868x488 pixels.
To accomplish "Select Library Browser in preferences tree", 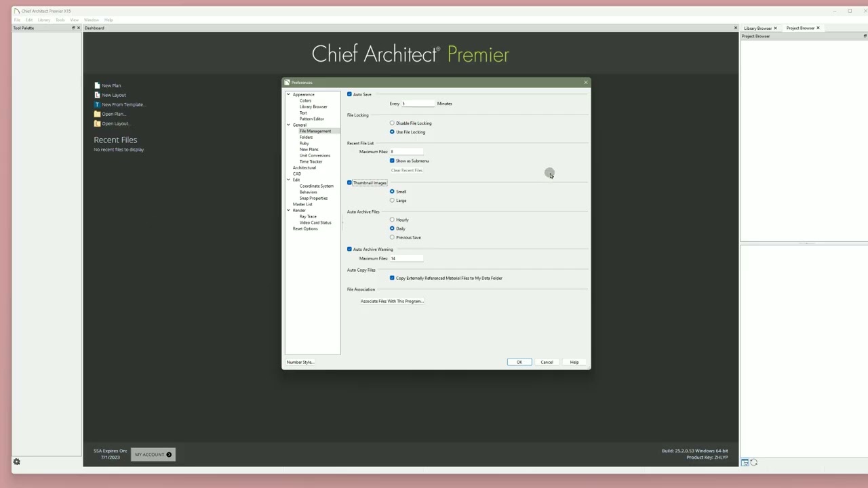I will pos(313,106).
